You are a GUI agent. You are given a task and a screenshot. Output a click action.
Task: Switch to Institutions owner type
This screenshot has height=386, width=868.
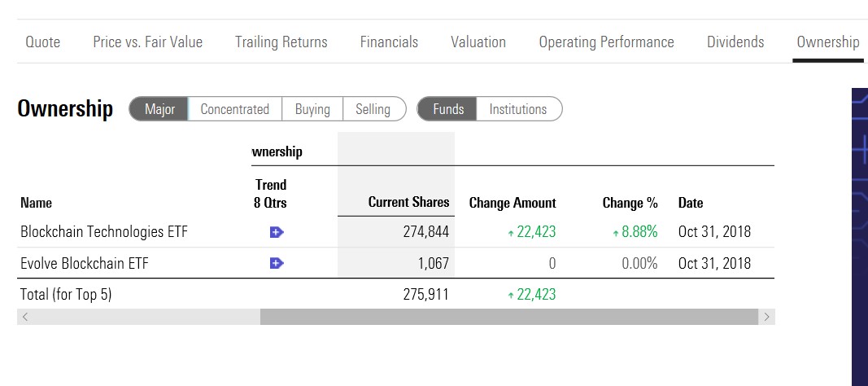[x=518, y=109]
